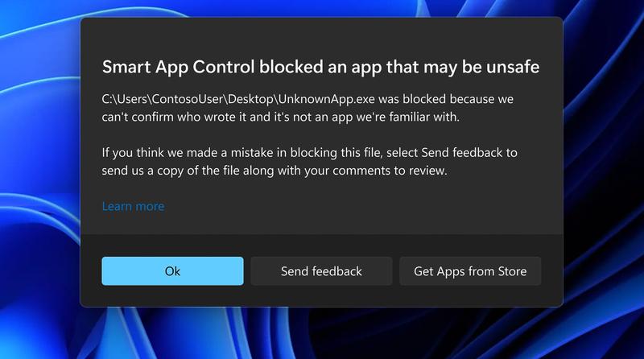This screenshot has height=359, width=644.
Task: Click the desktop wallpaper beneath the dialog
Action: point(321,333)
